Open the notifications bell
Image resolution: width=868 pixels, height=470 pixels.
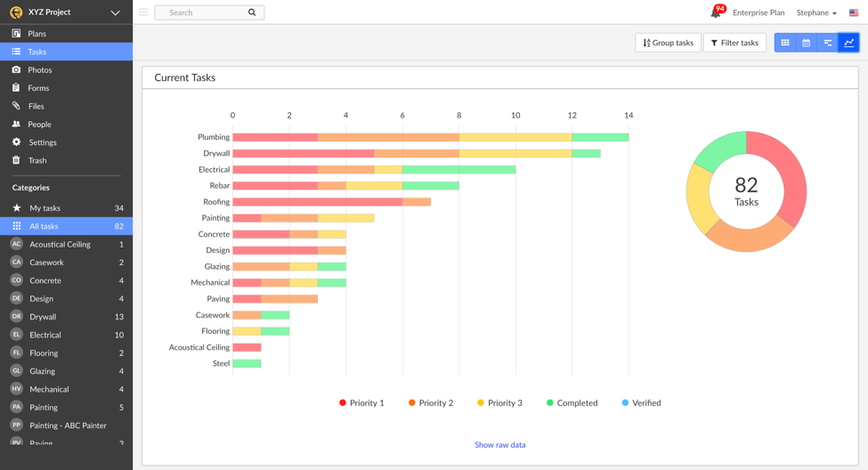point(716,12)
